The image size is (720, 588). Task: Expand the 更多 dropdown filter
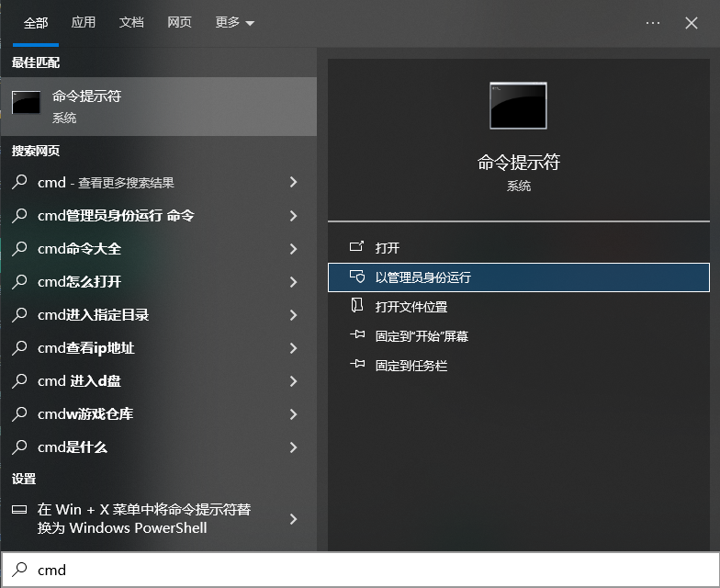[235, 23]
